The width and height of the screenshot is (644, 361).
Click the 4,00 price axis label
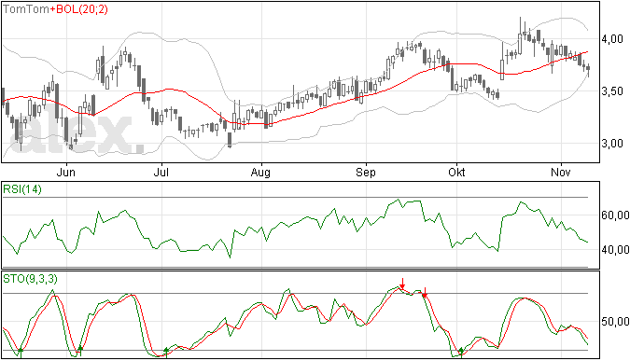coord(612,39)
